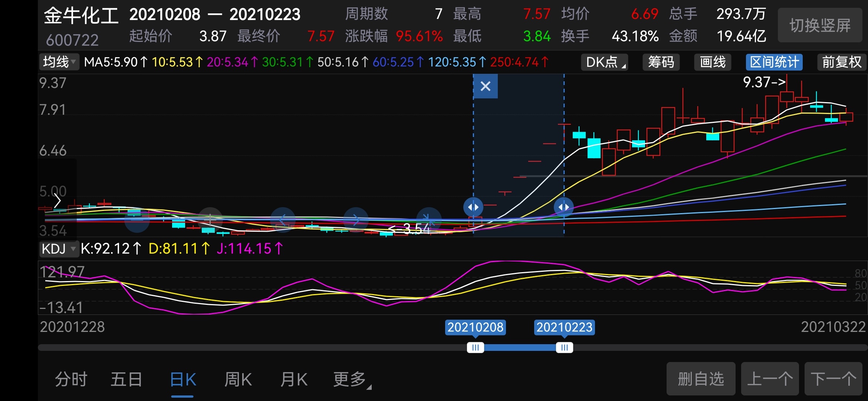
Task: Select the 月K monthly candlestick tab
Action: [294, 379]
